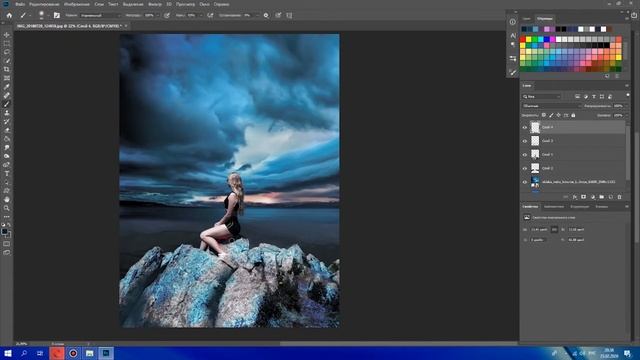Toggle lock all for layer
This screenshot has width=640, height=360.
(573, 116)
